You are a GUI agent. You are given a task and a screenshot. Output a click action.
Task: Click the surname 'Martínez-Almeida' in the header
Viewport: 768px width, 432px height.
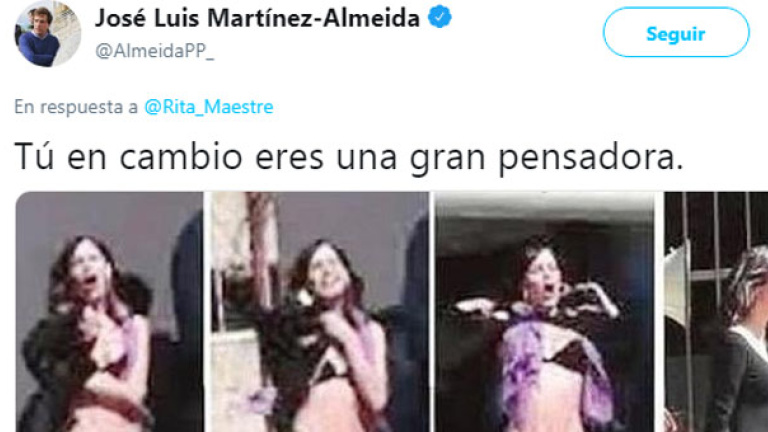[x=313, y=18]
